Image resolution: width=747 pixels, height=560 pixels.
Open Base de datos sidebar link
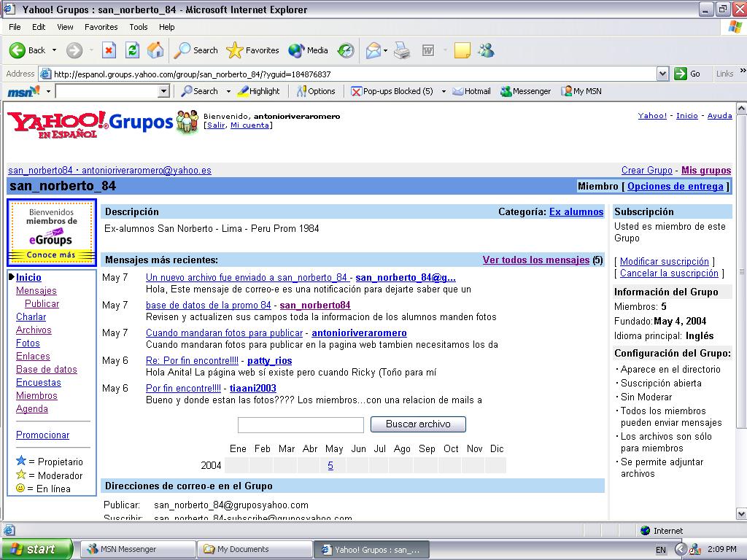click(x=46, y=369)
